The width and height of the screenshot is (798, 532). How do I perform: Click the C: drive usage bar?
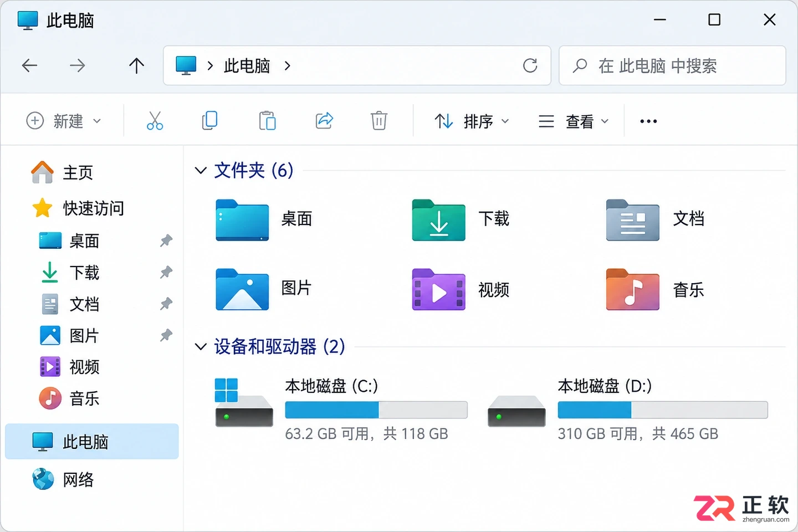click(376, 410)
